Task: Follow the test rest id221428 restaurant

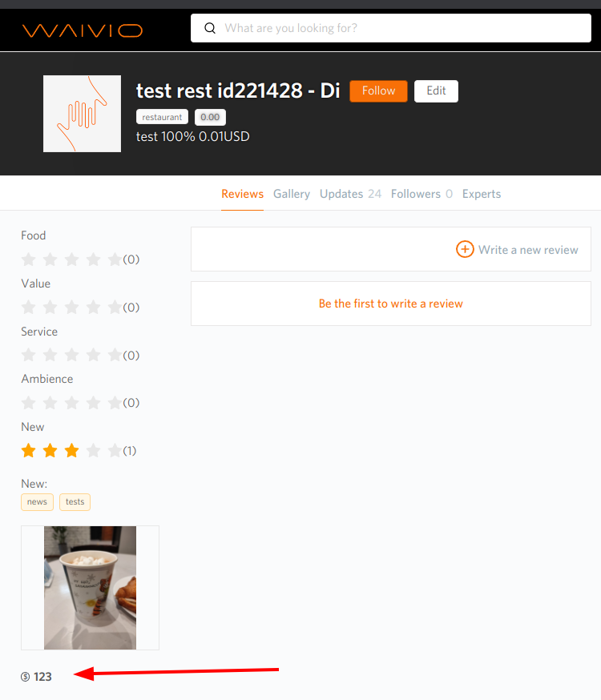Action: point(378,91)
